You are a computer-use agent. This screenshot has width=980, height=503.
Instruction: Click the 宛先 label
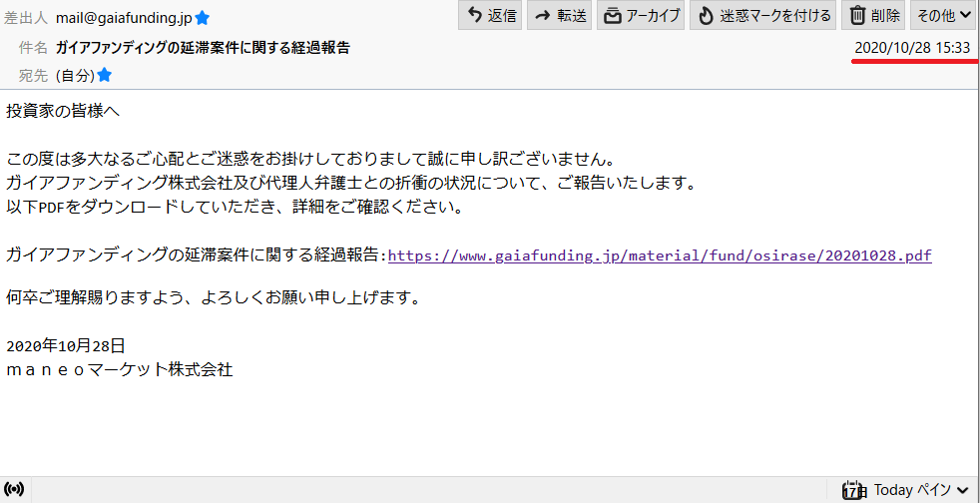click(33, 76)
